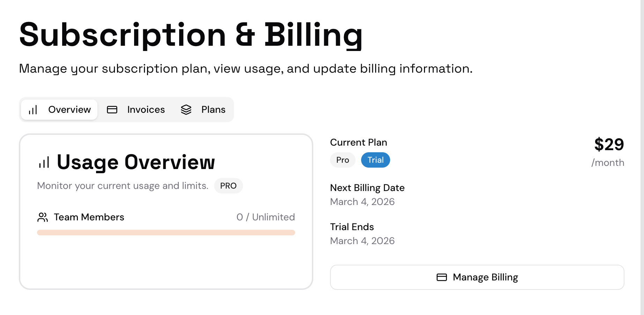644x315 pixels.
Task: Click the Team Members usage progress bar
Action: coord(166,233)
